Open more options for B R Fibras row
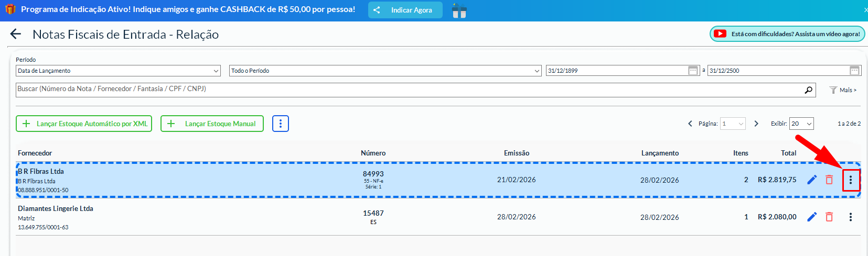The image size is (868, 256). 851,181
